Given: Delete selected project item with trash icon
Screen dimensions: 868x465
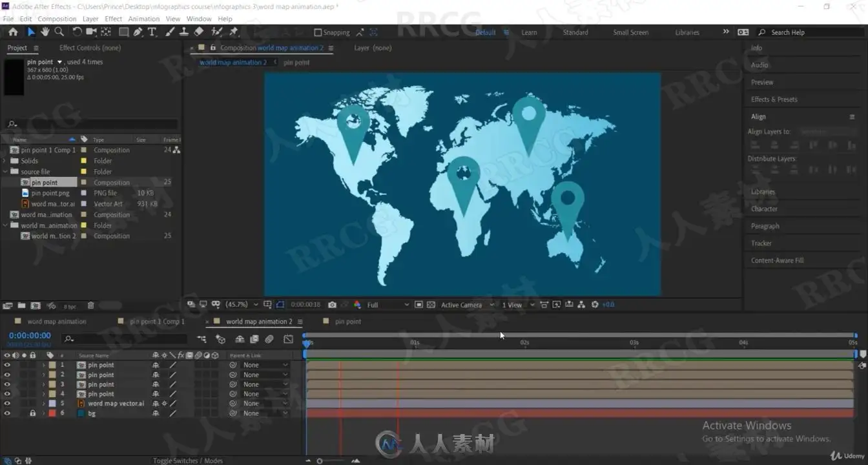Looking at the screenshot, I should click(x=91, y=305).
